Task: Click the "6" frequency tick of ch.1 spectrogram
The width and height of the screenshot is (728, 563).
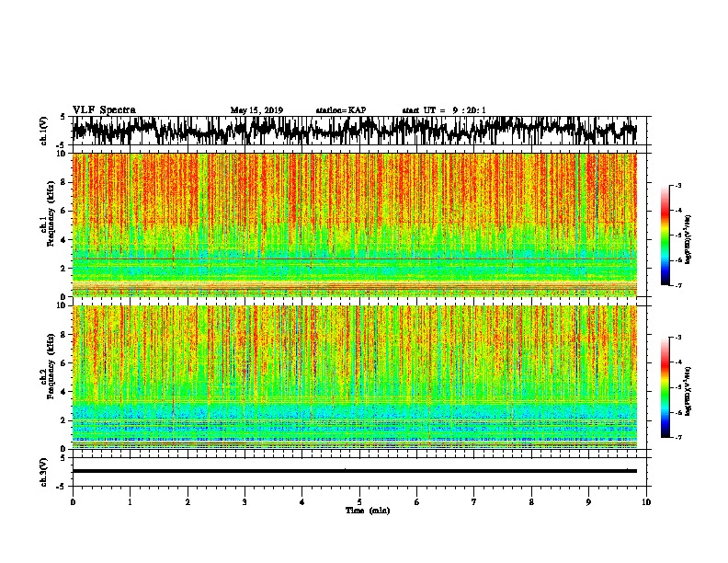Action: (x=65, y=211)
